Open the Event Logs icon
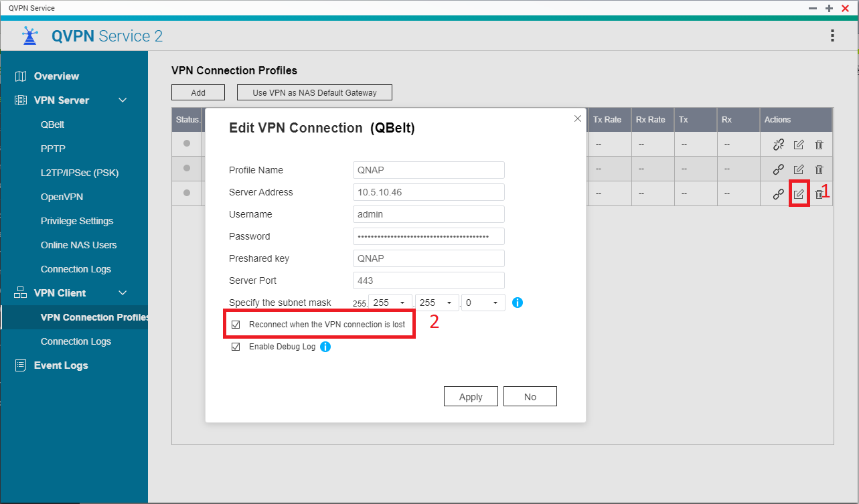 point(21,365)
